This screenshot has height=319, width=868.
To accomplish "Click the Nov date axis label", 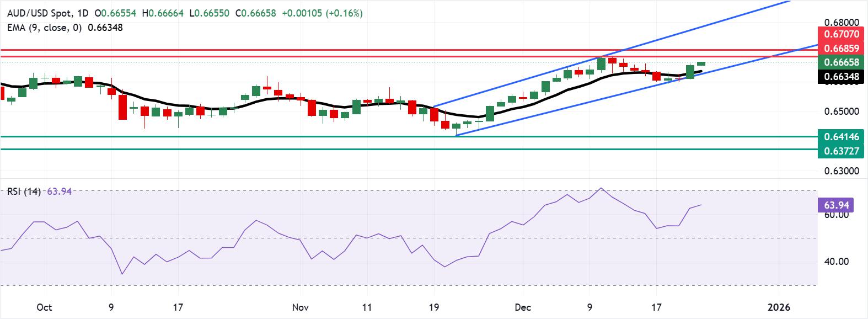I will pos(301,307).
